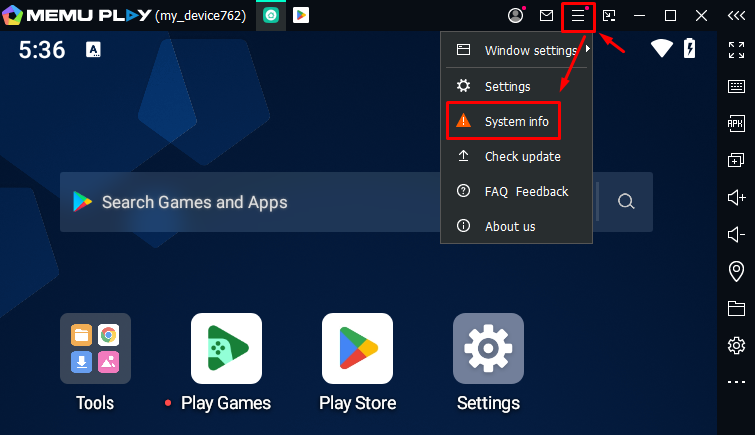755x435 pixels.
Task: Click the keyboard input indicator A
Action: pyautogui.click(x=93, y=49)
